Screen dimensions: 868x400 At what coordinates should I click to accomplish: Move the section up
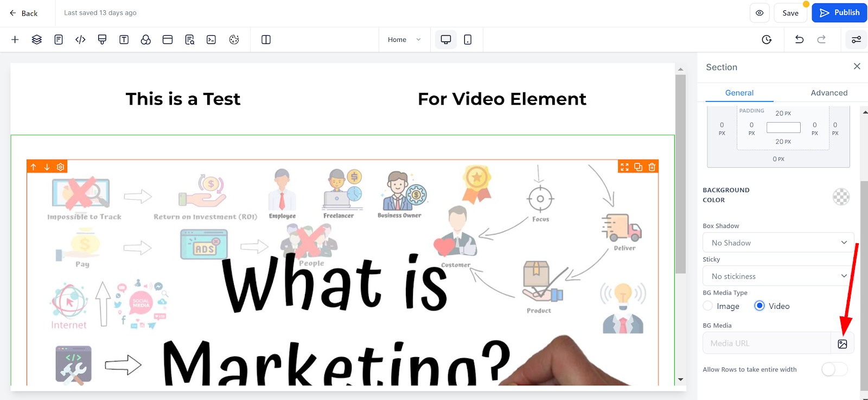[33, 167]
